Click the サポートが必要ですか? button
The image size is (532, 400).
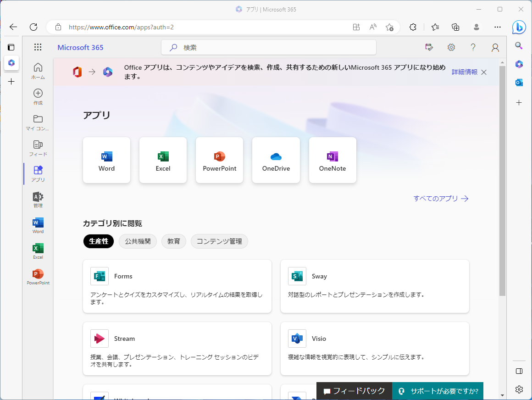[438, 391]
